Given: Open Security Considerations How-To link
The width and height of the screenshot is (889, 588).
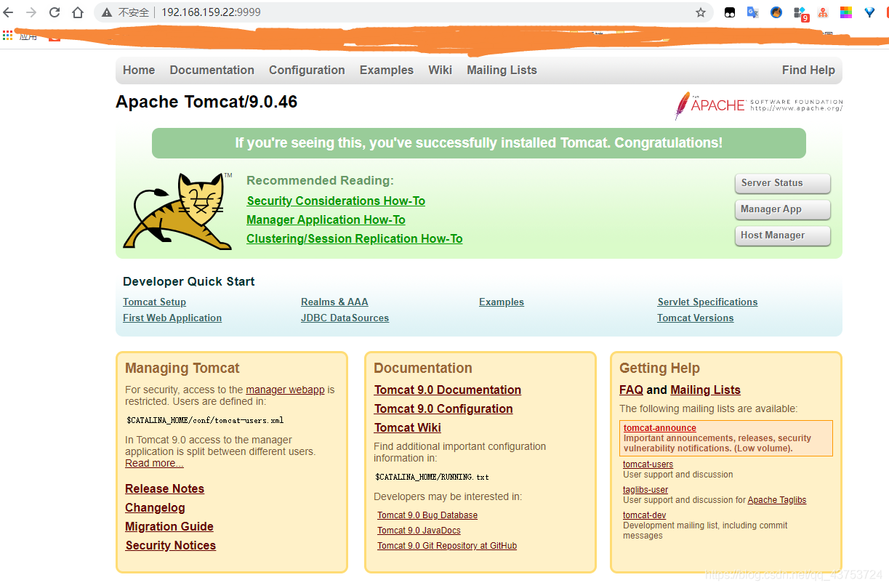Looking at the screenshot, I should pos(336,201).
